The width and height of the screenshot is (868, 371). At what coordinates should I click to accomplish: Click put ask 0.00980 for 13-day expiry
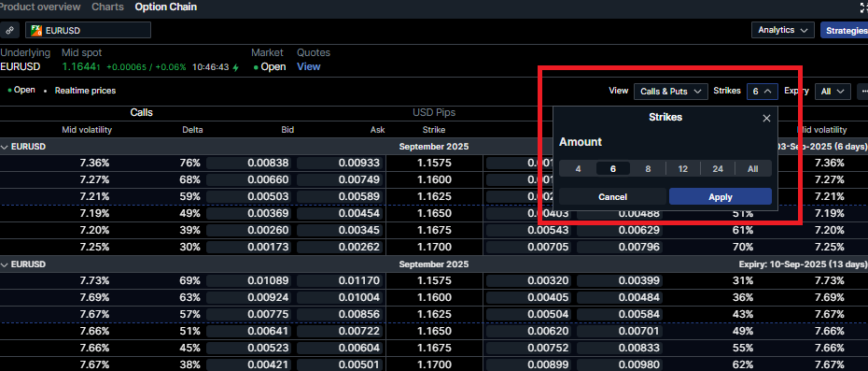coord(620,364)
